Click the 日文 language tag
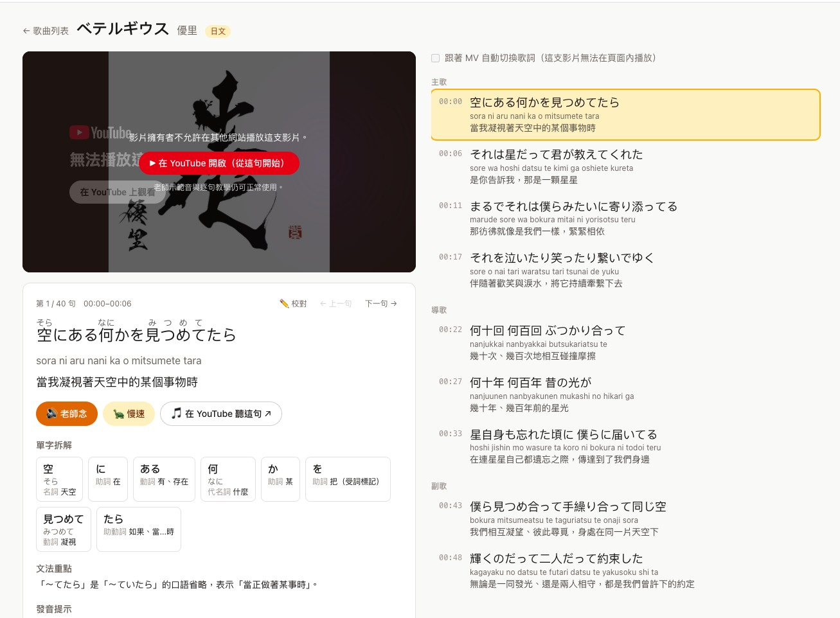 pos(218,31)
